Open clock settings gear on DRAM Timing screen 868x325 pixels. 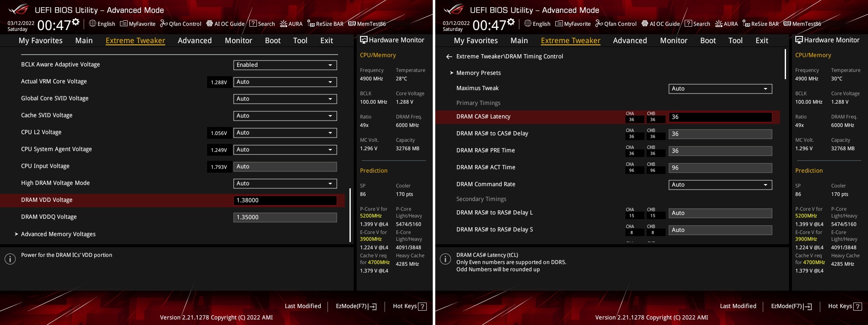point(511,22)
